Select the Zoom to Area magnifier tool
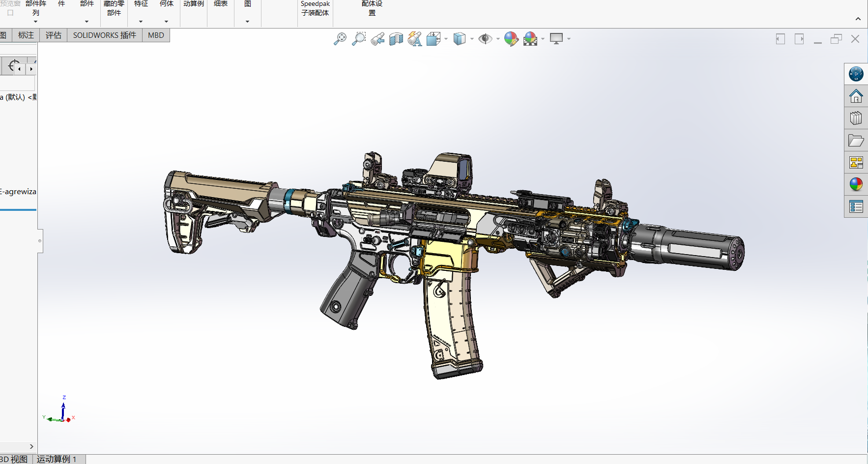 pos(359,39)
